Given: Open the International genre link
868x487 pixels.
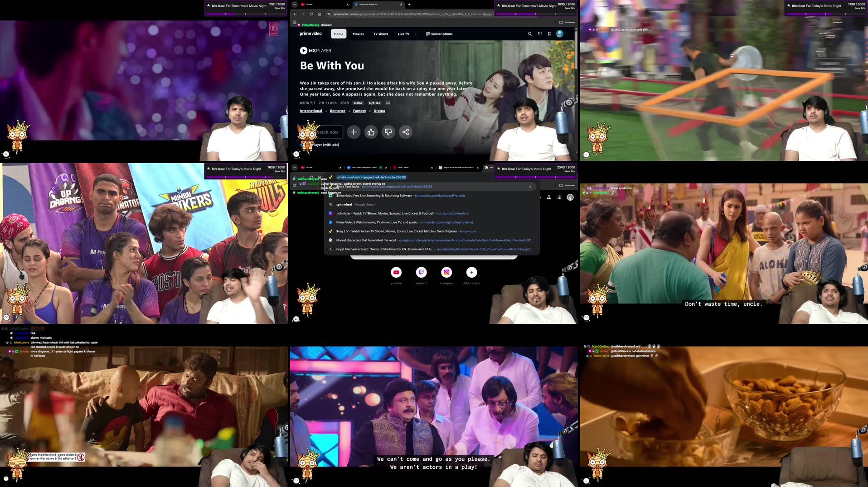Looking at the screenshot, I should pyautogui.click(x=311, y=111).
